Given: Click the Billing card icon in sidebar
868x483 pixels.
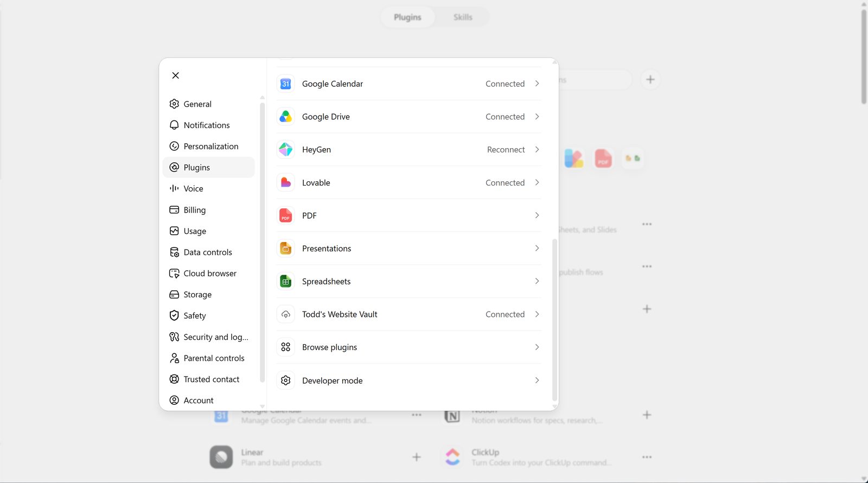Looking at the screenshot, I should coord(174,209).
